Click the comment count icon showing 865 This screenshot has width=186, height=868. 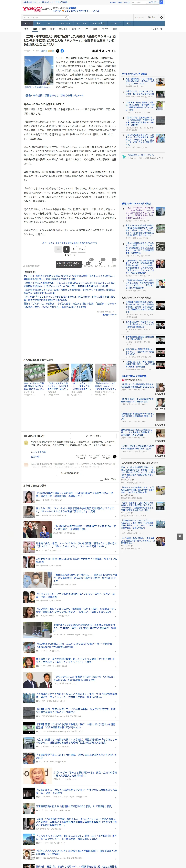click(x=44, y=51)
